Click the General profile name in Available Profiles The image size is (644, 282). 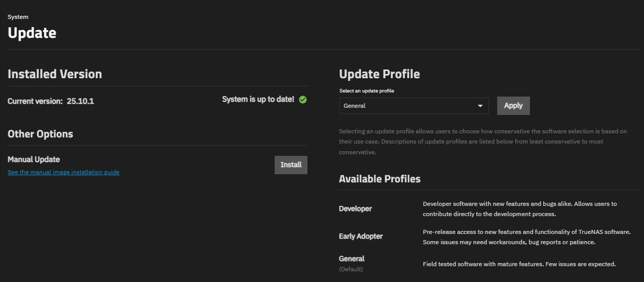pos(352,258)
